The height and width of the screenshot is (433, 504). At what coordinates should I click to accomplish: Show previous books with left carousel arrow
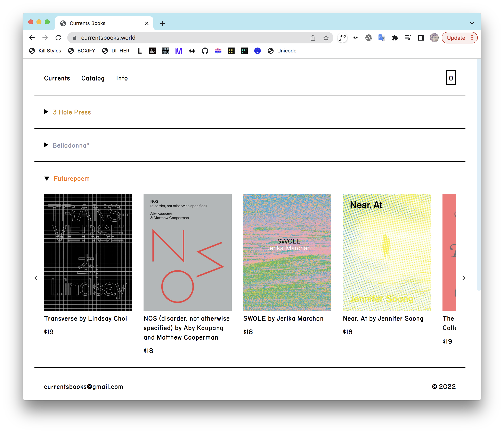[x=36, y=278]
